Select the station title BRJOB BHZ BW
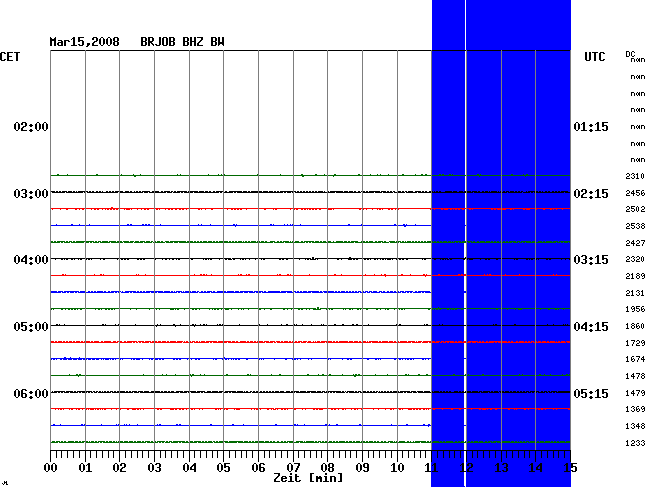Screen dimensions: 650x494 [182, 42]
